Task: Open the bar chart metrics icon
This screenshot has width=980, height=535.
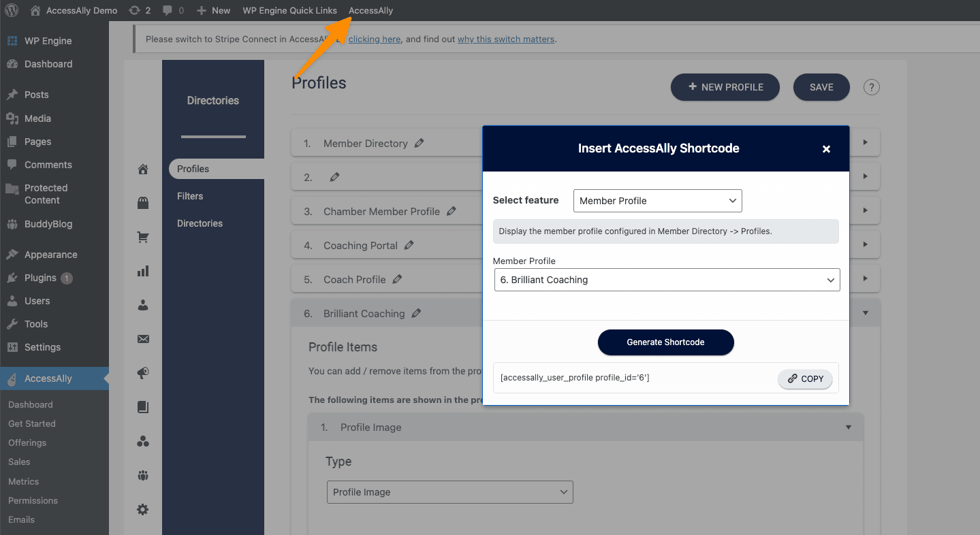Action: point(143,271)
